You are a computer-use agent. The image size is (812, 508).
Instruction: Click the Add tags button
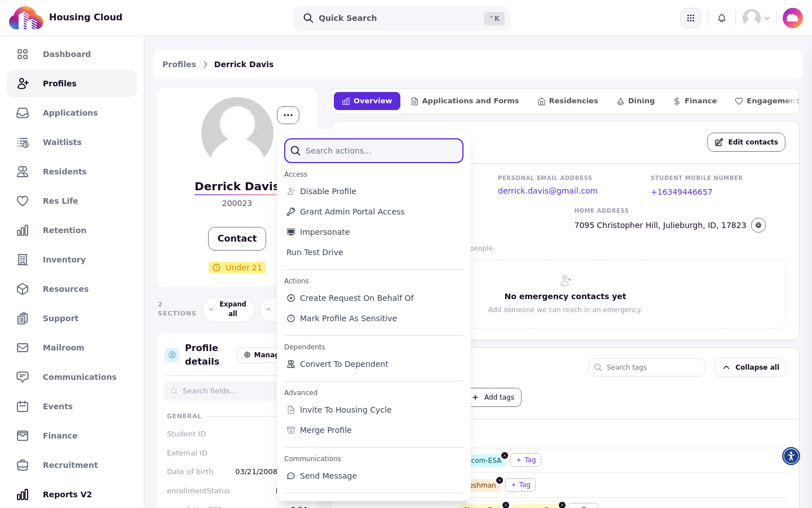click(493, 397)
